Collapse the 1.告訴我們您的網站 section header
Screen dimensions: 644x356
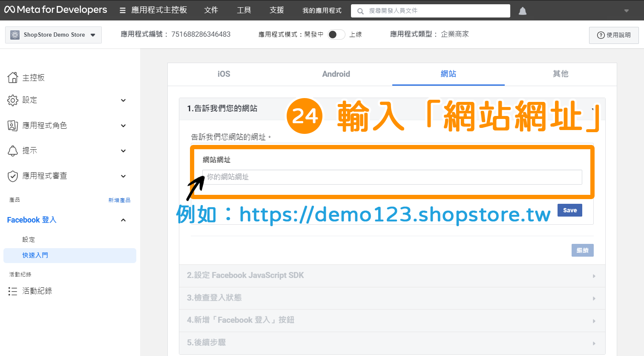[x=392, y=109]
